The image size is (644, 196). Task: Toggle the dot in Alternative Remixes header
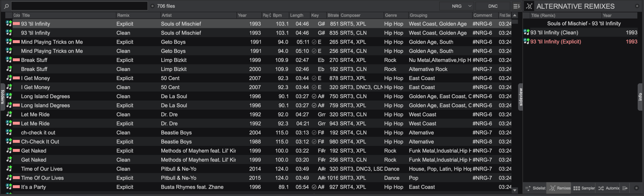tap(637, 6)
